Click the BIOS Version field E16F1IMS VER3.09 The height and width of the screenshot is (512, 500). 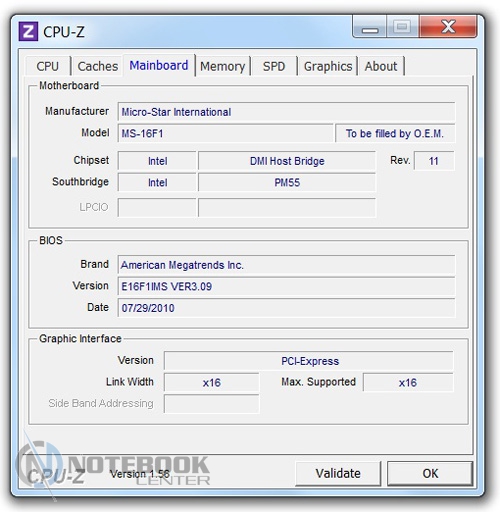coord(286,286)
